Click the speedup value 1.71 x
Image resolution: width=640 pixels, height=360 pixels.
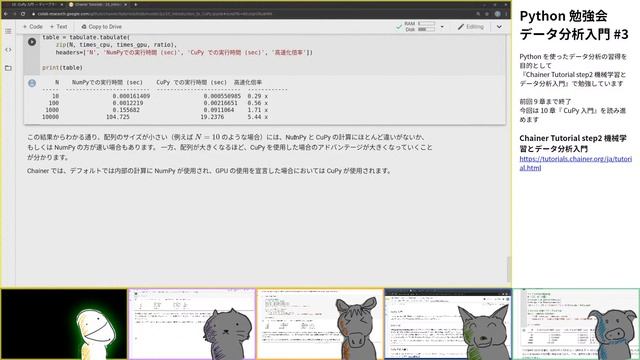(x=258, y=110)
